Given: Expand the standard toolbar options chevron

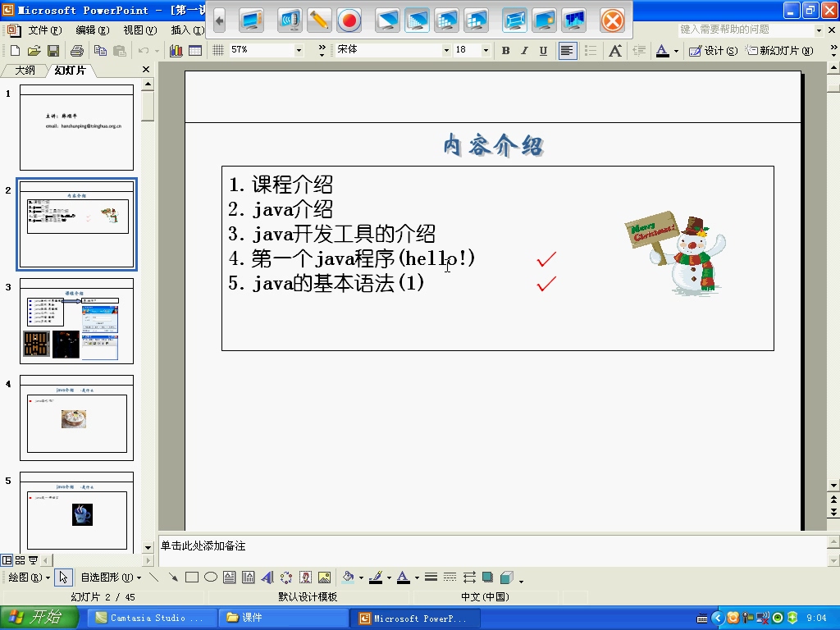Looking at the screenshot, I should [x=322, y=50].
